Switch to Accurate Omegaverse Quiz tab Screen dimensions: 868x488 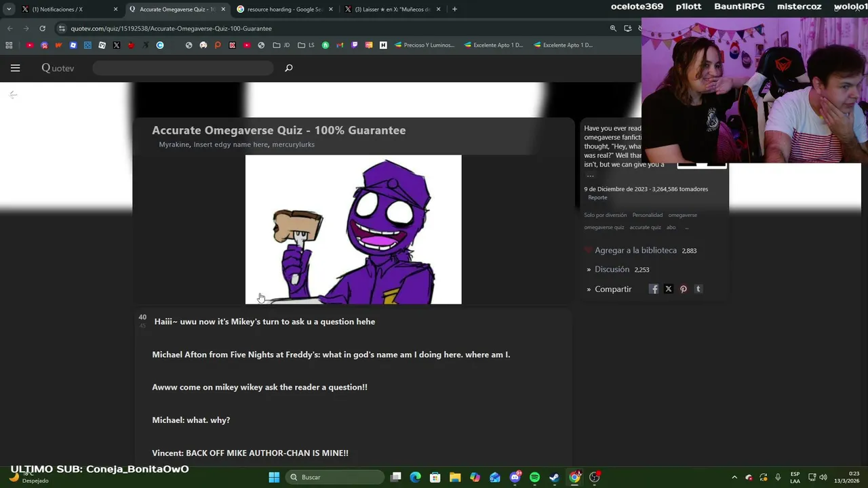click(x=176, y=9)
